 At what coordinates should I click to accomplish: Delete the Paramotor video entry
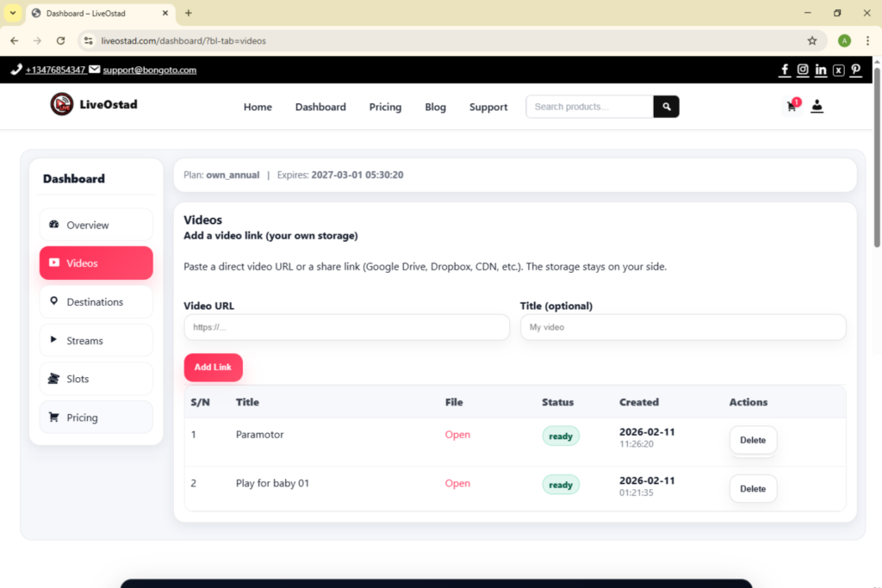[753, 439]
